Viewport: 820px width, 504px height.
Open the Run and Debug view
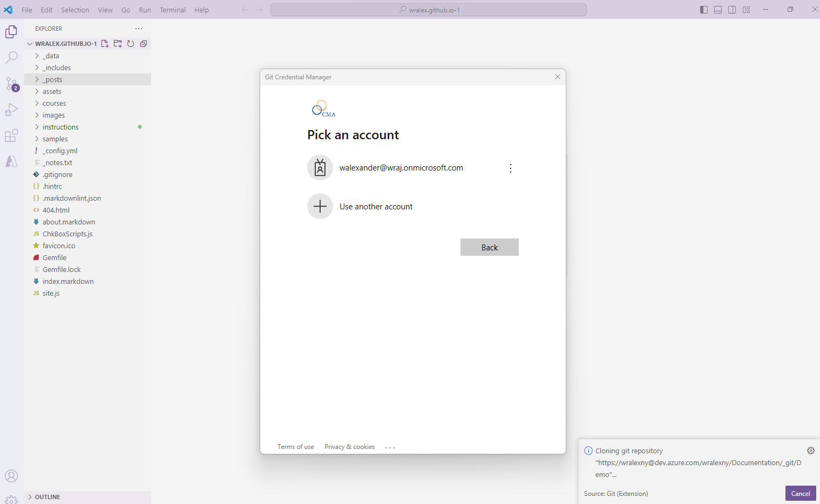11,110
